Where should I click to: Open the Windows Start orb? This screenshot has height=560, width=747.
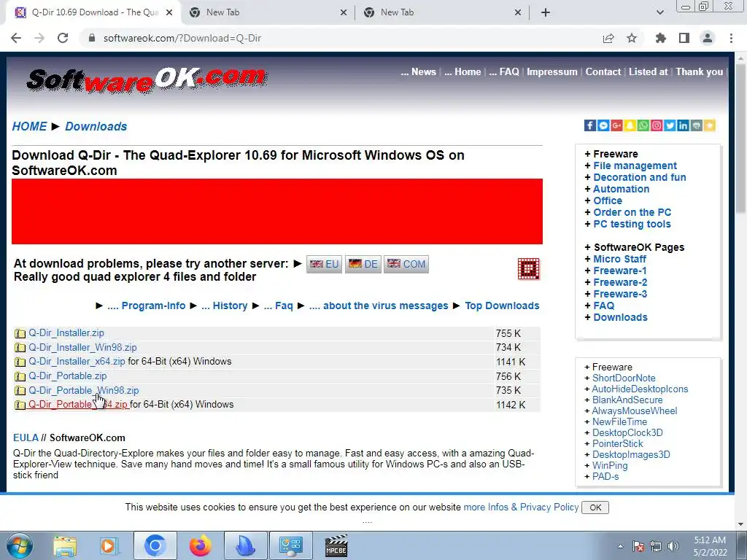tap(20, 545)
